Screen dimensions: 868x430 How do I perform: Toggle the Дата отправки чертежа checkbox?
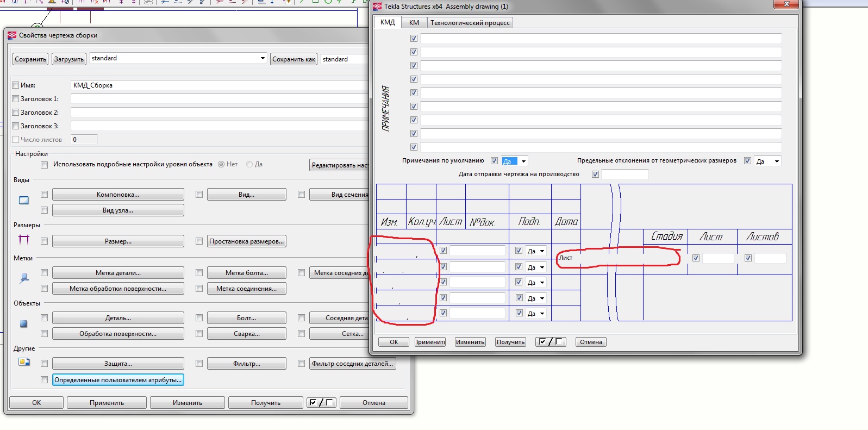[595, 175]
